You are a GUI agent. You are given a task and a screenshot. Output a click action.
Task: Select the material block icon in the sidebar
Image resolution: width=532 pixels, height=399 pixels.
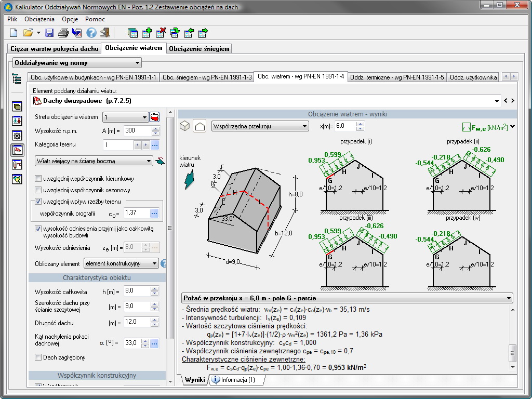pyautogui.click(x=17, y=106)
